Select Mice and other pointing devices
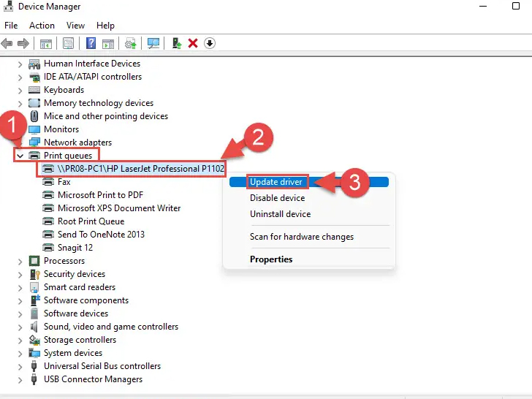The image size is (532, 399). tap(106, 116)
